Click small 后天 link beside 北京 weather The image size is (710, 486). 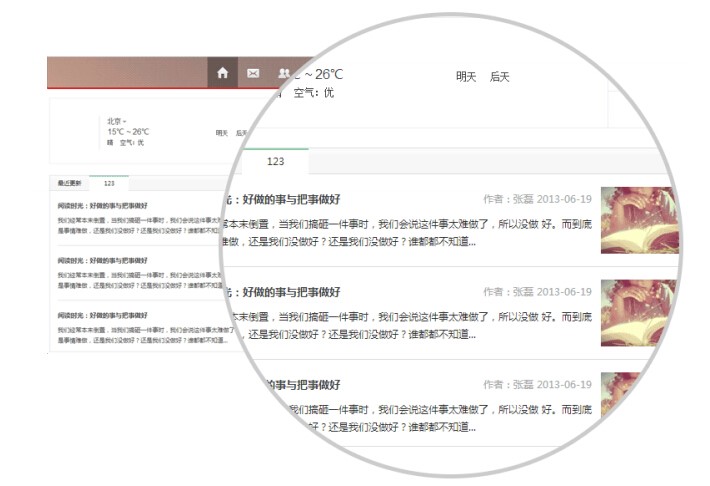(x=241, y=132)
